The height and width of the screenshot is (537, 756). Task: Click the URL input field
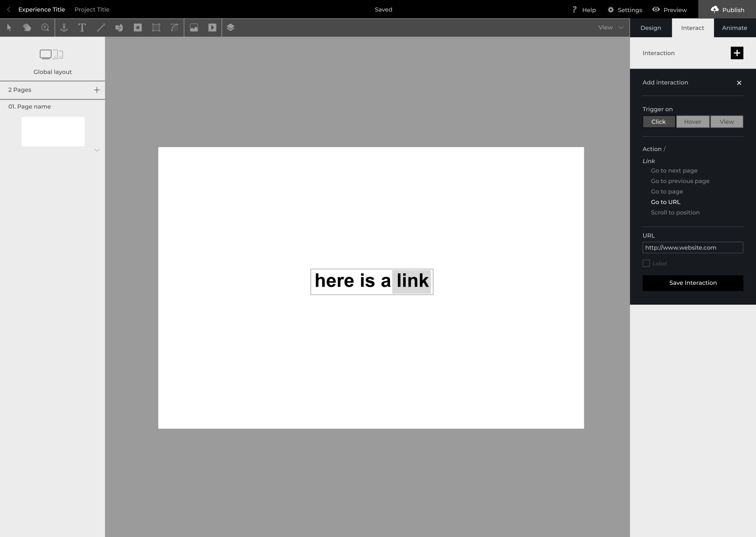pyautogui.click(x=693, y=248)
